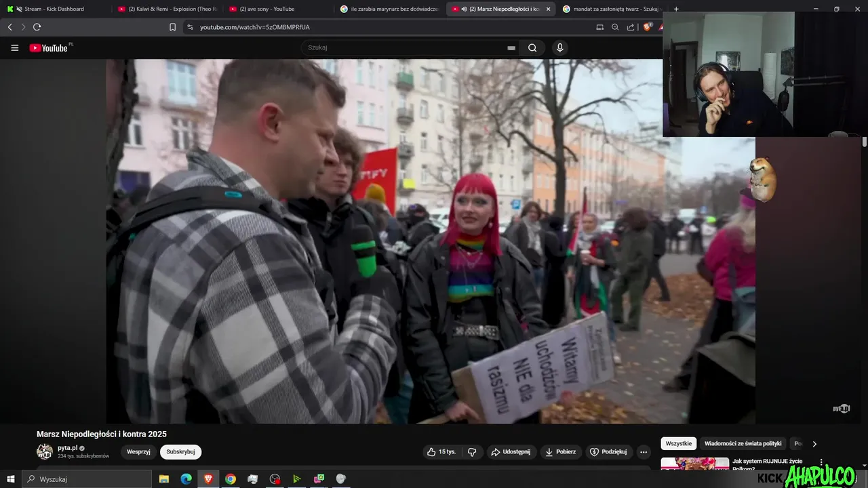
Task: Open the cast media icon in address bar
Action: click(599, 27)
